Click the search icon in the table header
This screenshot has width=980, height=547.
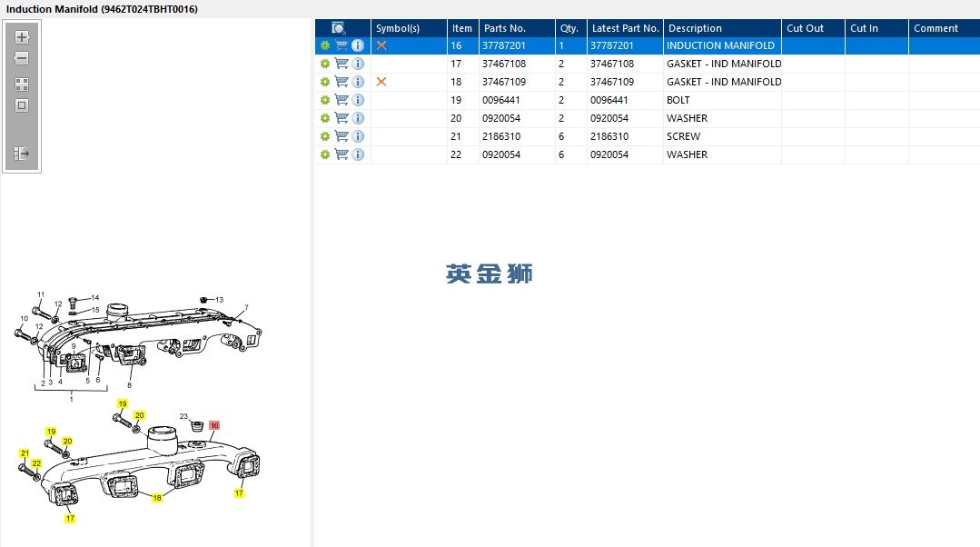[x=338, y=28]
